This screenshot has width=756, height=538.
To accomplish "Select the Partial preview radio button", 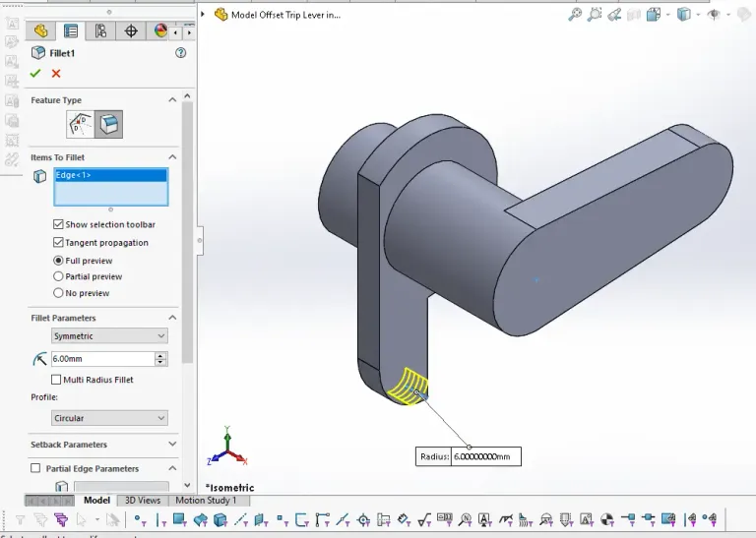I will 58,276.
